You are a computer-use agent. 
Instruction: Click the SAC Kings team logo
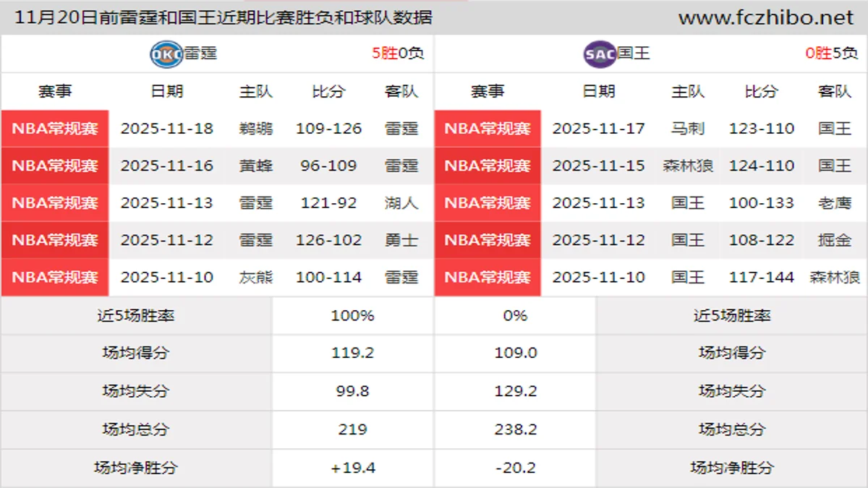click(599, 52)
